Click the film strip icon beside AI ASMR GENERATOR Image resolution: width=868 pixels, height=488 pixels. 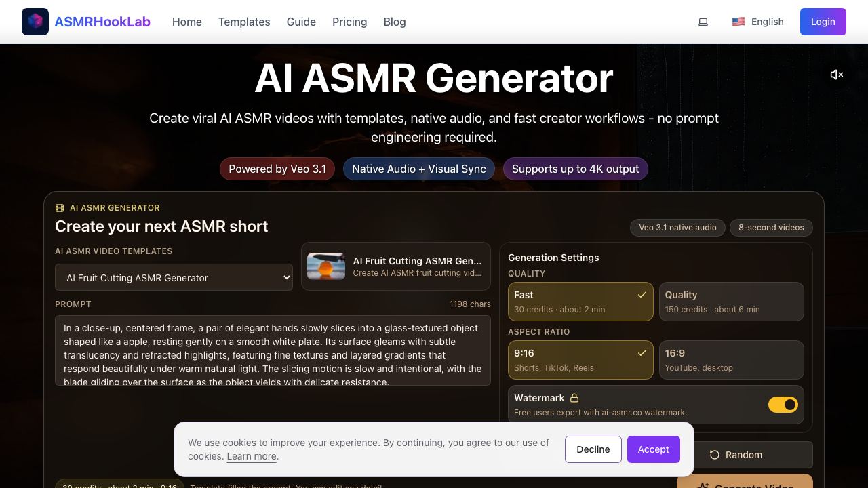[60, 208]
